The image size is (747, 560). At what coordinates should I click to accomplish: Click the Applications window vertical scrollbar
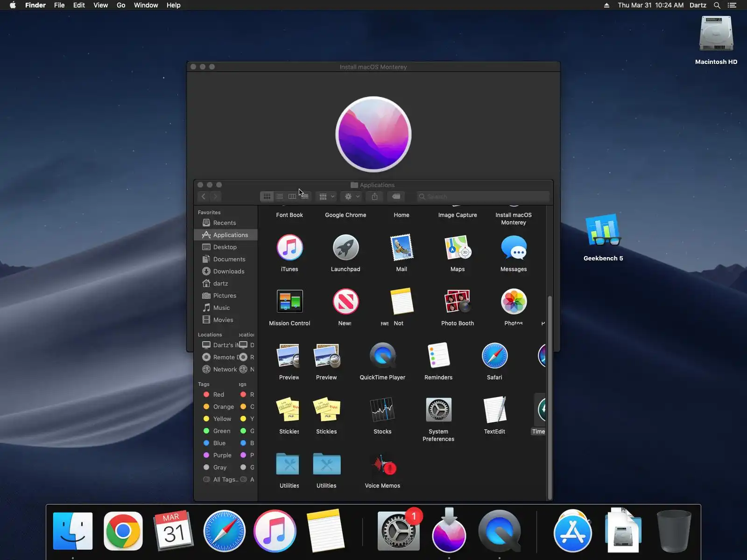pos(550,398)
